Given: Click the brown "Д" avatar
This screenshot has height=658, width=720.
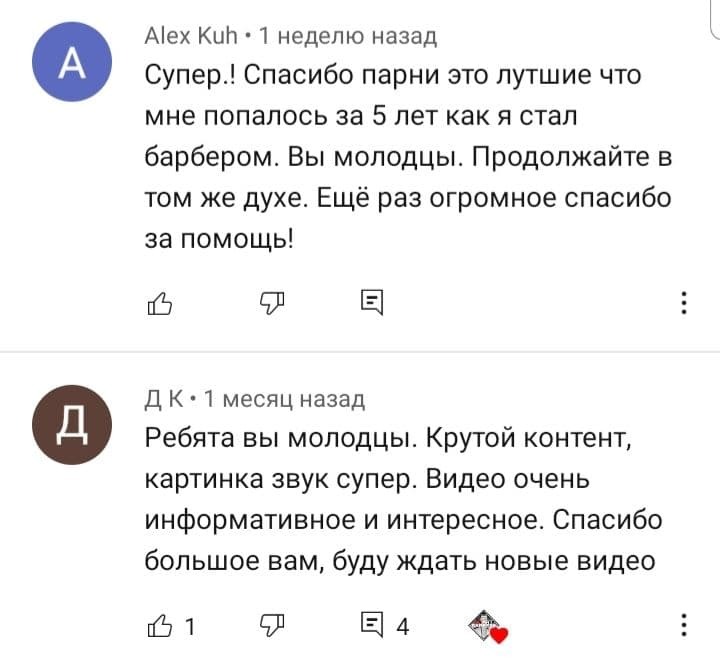Looking at the screenshot, I should pos(73,425).
